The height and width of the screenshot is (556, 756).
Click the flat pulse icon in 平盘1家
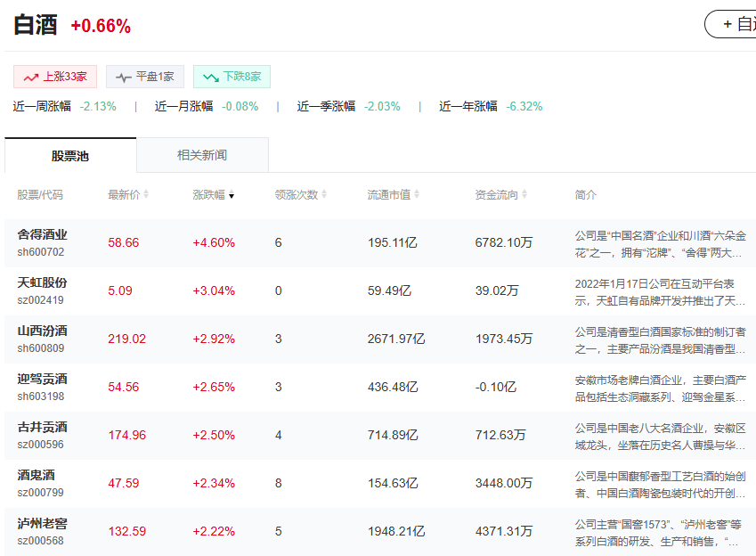tap(124, 78)
